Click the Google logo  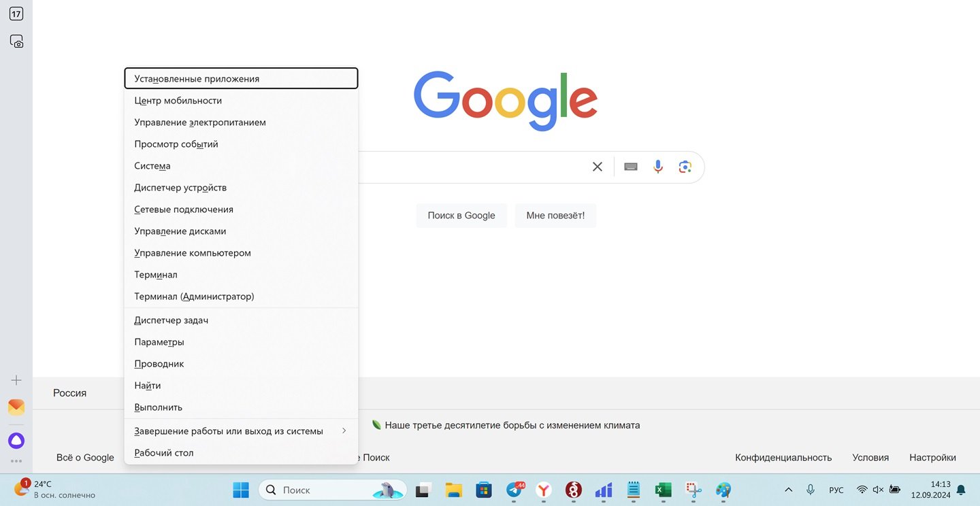click(506, 101)
